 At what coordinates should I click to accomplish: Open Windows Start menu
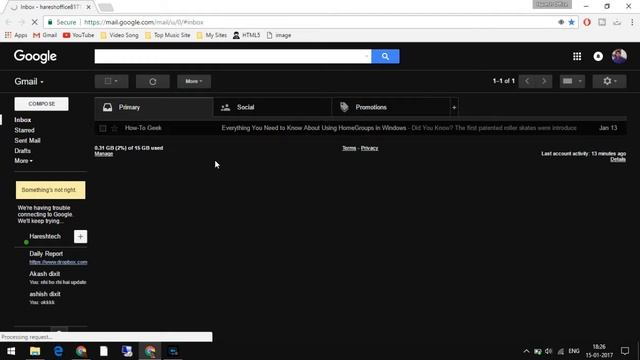pyautogui.click(x=11, y=351)
